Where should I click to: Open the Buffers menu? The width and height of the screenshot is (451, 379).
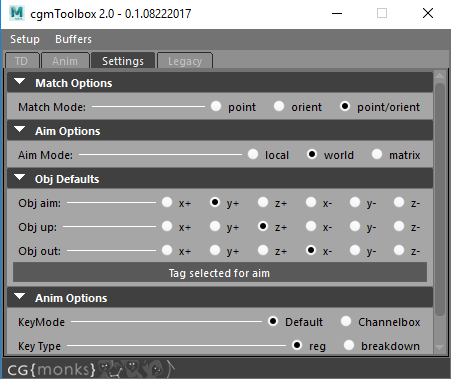pos(73,39)
